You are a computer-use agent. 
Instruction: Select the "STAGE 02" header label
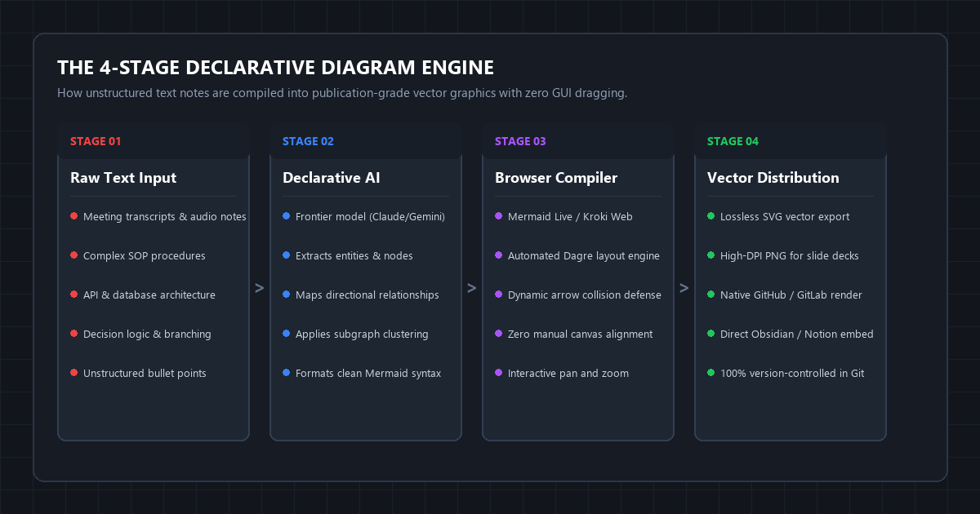point(308,141)
